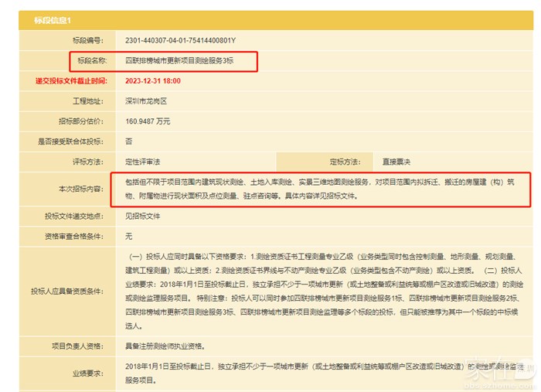The height and width of the screenshot is (392, 541).
Task: Click the 是否接受联合体投标 label
Action: point(76,141)
